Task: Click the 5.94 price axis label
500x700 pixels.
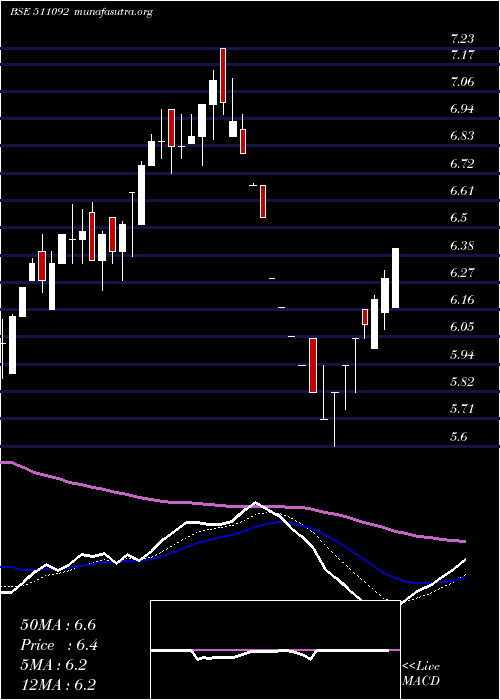Action: [462, 355]
